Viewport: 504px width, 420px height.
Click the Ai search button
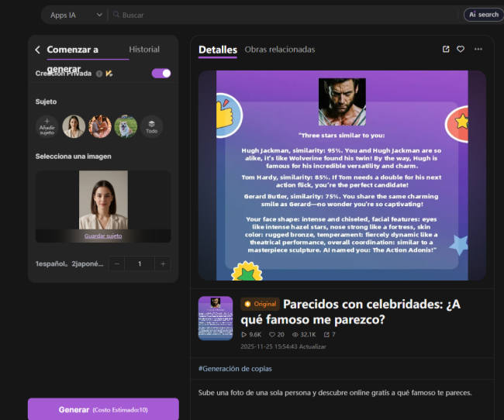(483, 15)
